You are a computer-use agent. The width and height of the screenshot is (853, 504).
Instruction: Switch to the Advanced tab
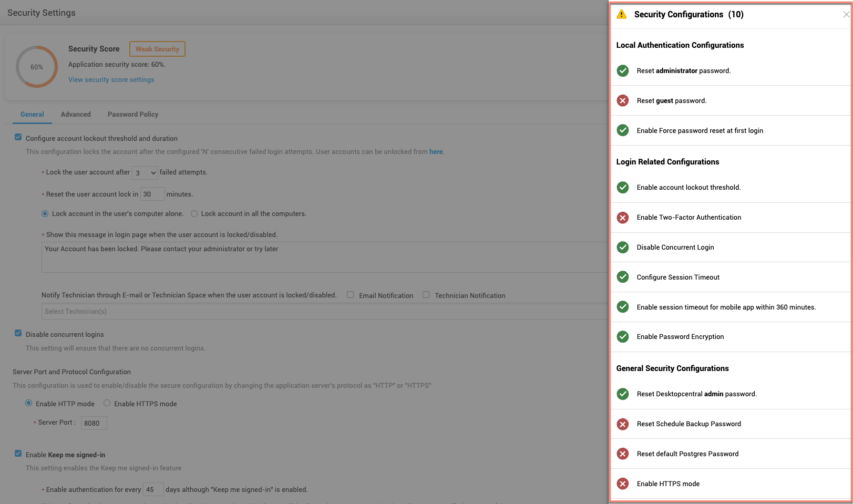pyautogui.click(x=76, y=115)
